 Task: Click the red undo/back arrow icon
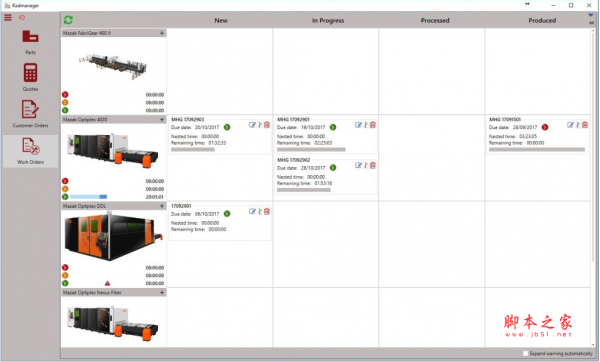click(22, 18)
